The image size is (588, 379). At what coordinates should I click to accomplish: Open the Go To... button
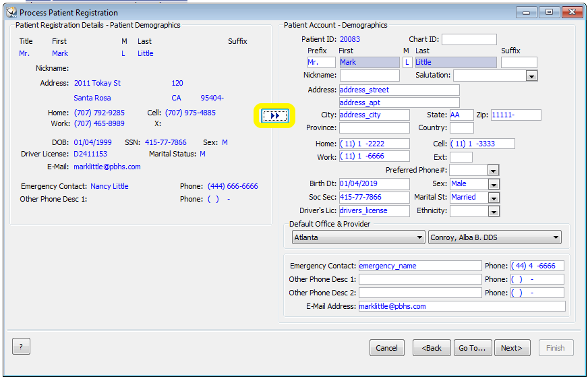[x=472, y=348]
